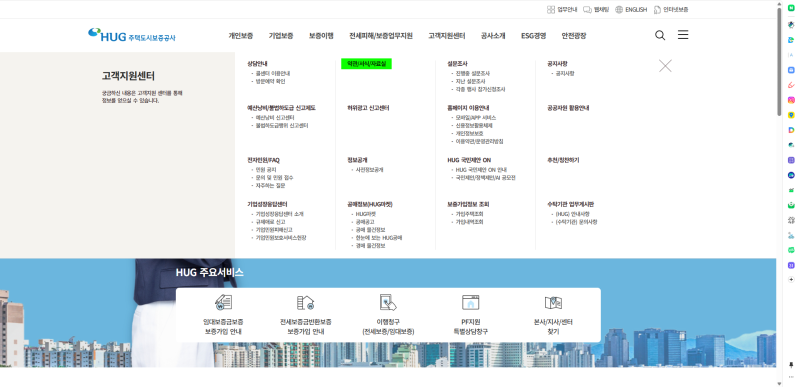Click the pin icon at sidebar bottom
The height and width of the screenshot is (387, 800).
(x=791, y=365)
